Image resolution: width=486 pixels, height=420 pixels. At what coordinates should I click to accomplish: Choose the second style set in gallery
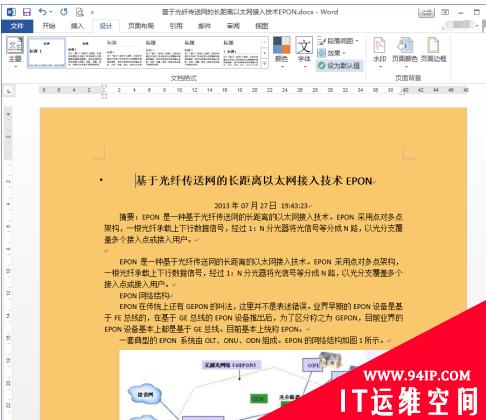coord(85,53)
